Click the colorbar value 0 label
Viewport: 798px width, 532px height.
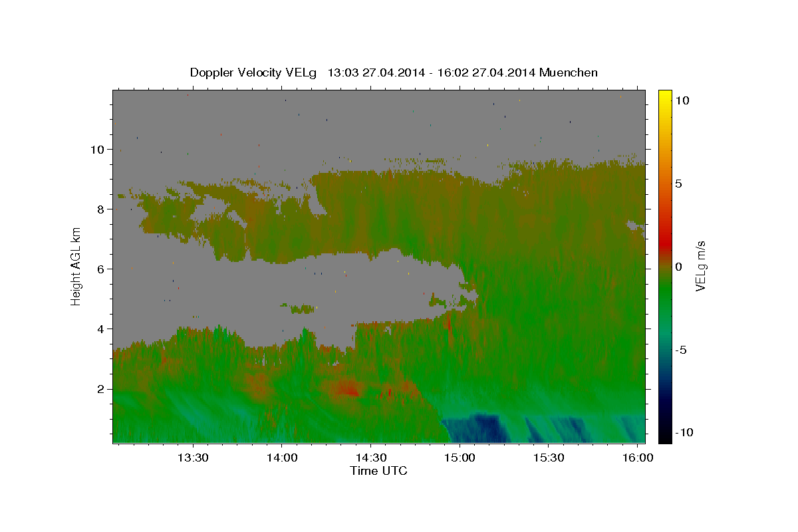tap(678, 267)
